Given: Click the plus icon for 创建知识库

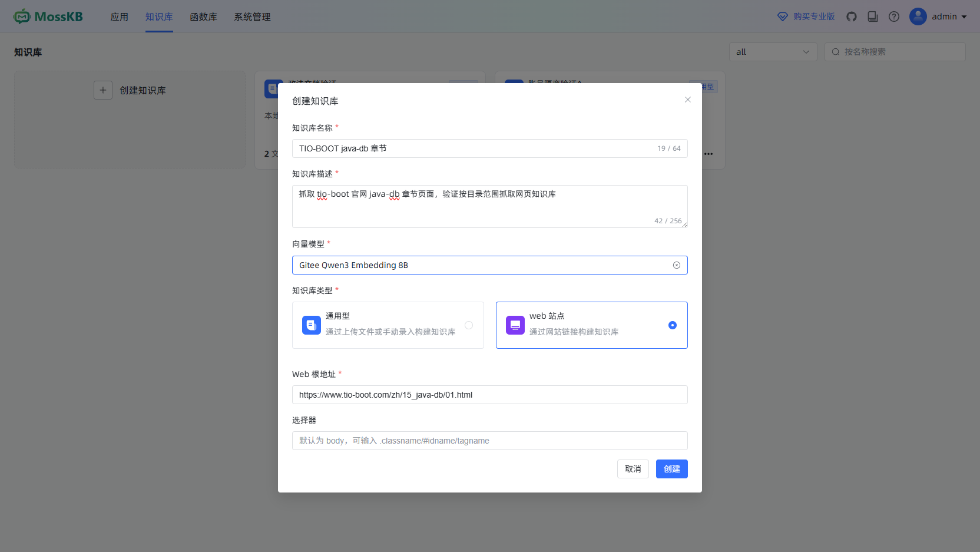Looking at the screenshot, I should 103,90.
